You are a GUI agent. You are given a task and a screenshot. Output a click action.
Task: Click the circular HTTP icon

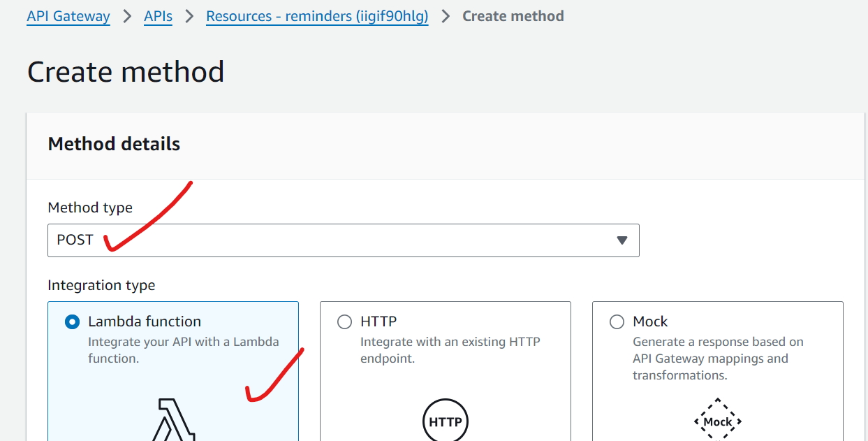click(x=446, y=421)
